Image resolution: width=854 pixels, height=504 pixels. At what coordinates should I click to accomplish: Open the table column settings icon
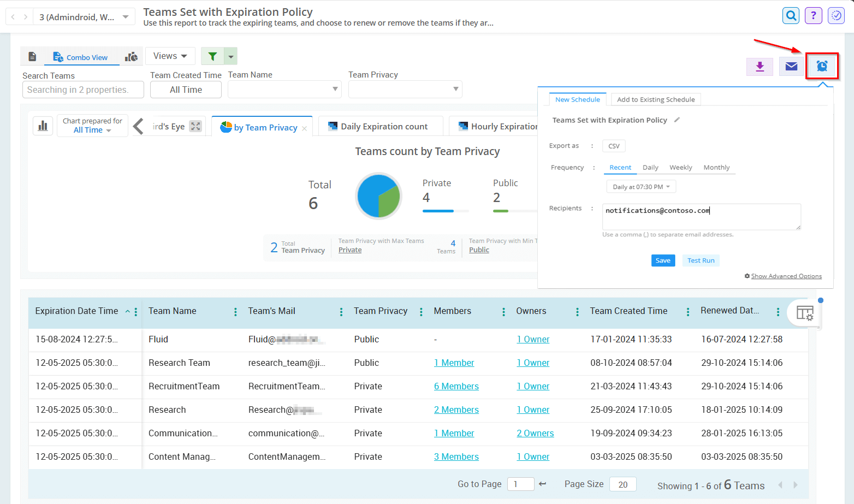point(804,313)
